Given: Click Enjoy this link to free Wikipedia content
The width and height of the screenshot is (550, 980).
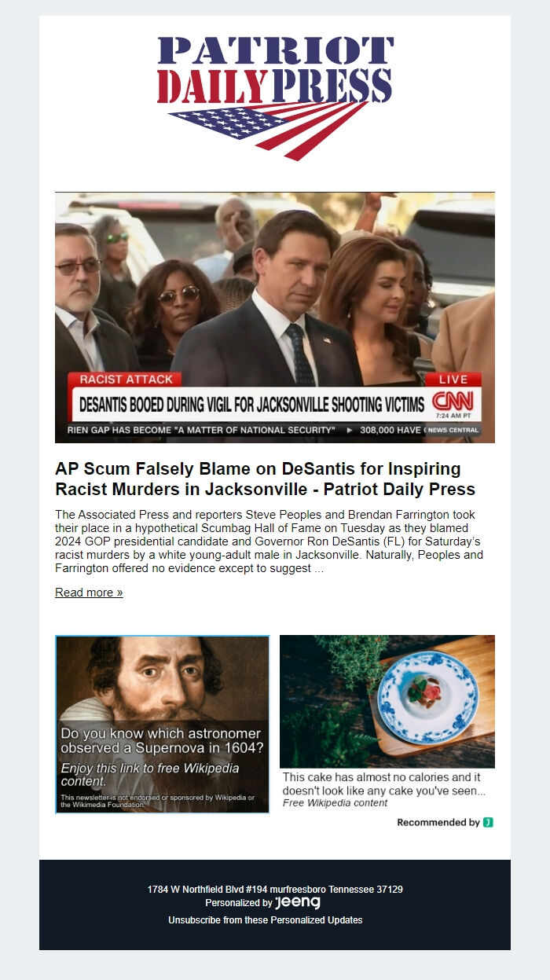Looking at the screenshot, I should tap(150, 774).
